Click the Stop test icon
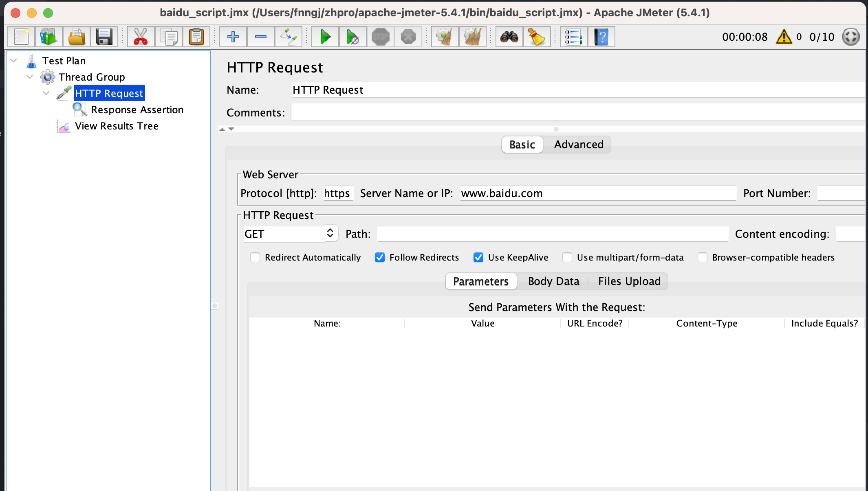868x491 pixels. tap(381, 37)
